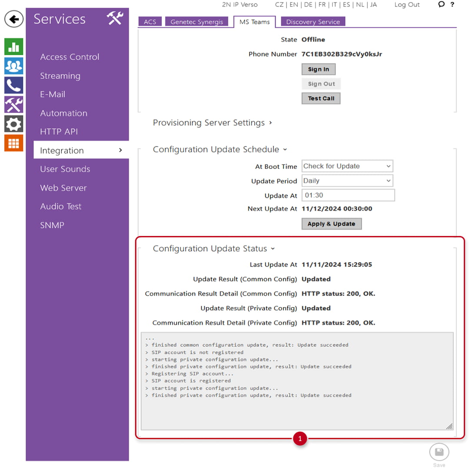
Task: Open Web Server menu item
Action: 63,188
